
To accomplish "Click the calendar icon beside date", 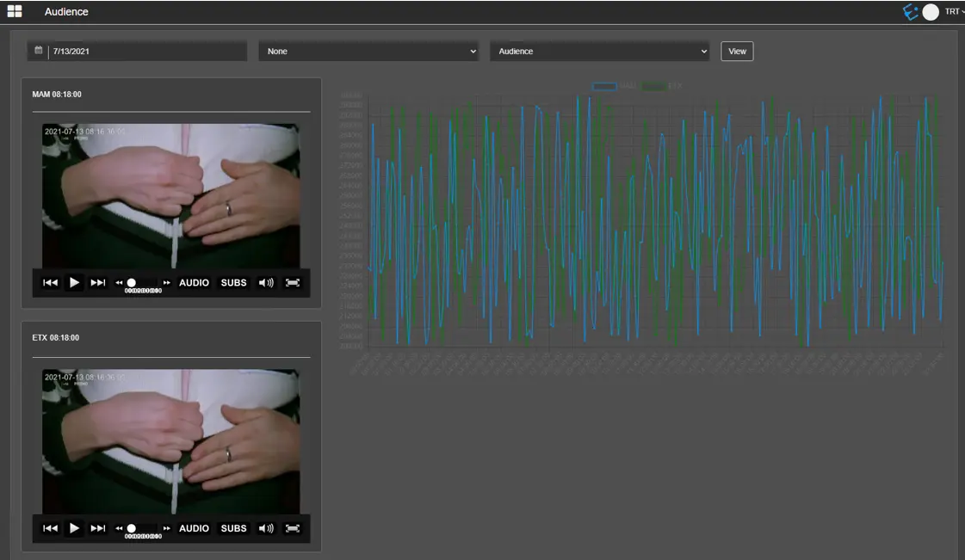I will (x=38, y=51).
